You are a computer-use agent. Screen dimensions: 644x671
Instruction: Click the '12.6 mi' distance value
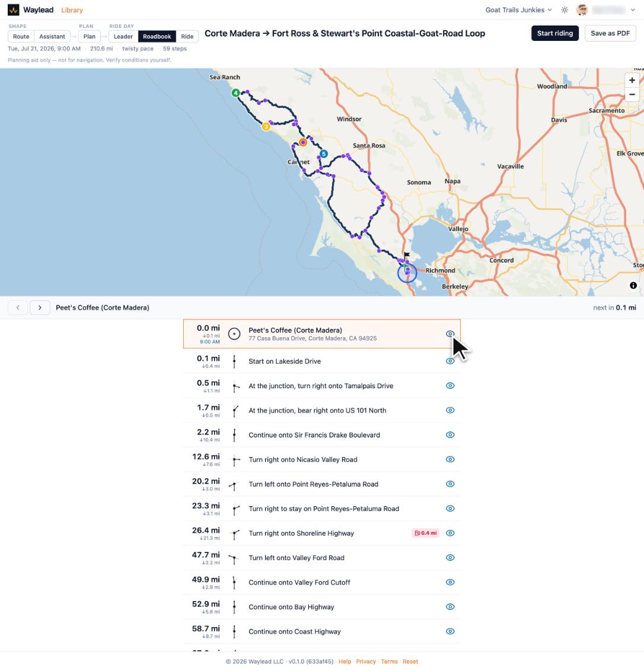[x=206, y=456]
